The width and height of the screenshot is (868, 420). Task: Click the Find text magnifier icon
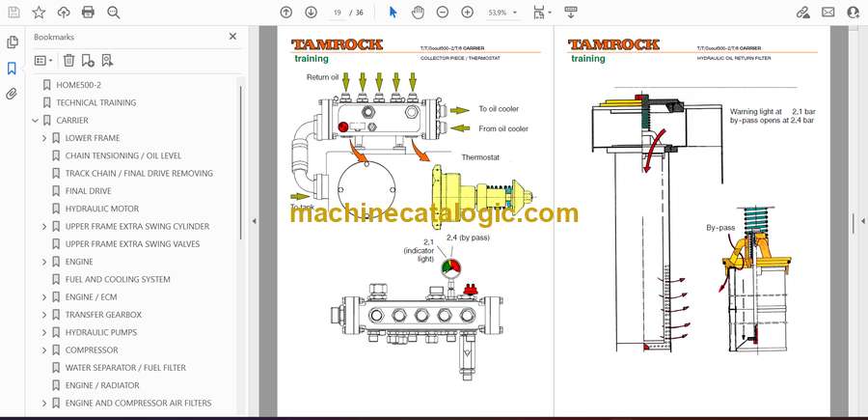[x=114, y=13]
